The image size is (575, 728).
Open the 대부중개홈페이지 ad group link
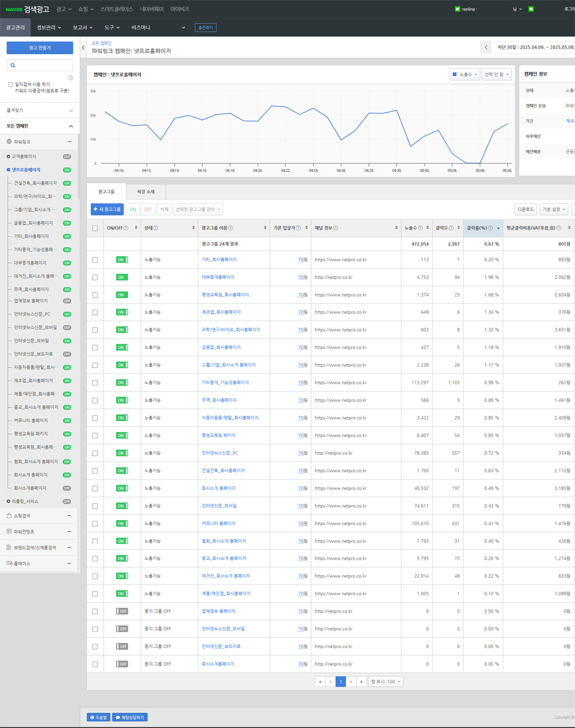[x=218, y=278]
